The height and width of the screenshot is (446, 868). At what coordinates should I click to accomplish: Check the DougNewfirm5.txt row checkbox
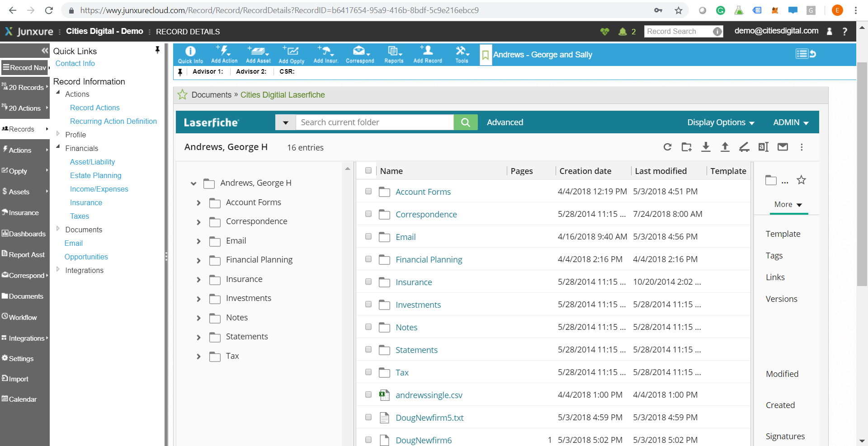pyautogui.click(x=368, y=417)
